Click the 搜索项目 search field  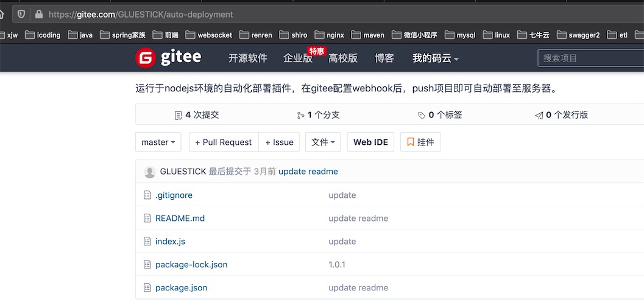(x=590, y=58)
